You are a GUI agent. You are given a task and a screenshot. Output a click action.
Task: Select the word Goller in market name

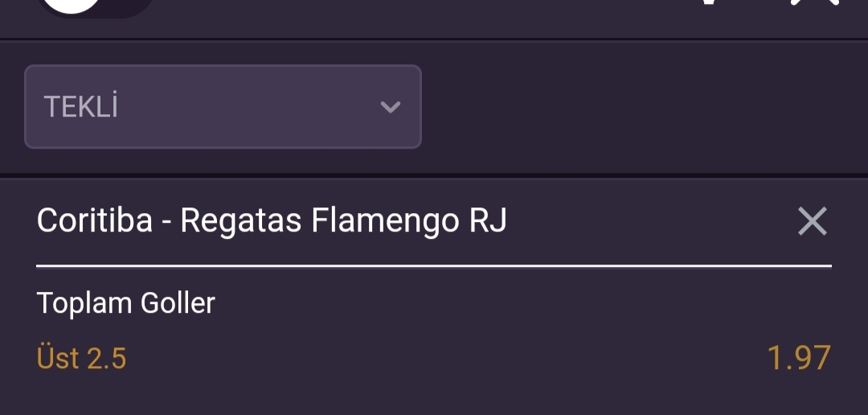click(x=178, y=303)
